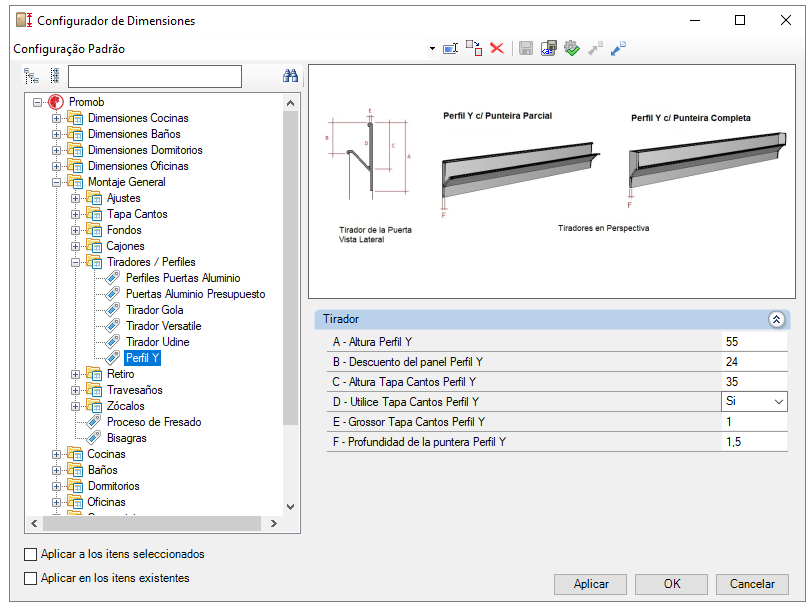Collapse the Tiradores / Perfiles folder
The image size is (812, 607).
click(76, 262)
